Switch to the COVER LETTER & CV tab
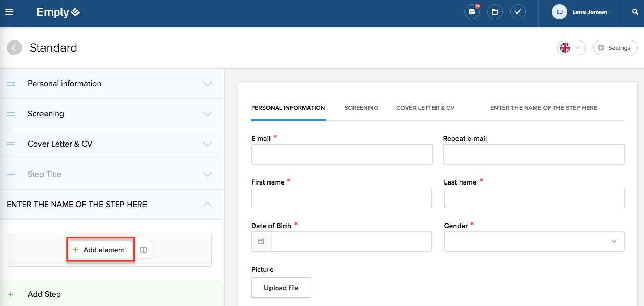The height and width of the screenshot is (306, 644). (425, 108)
